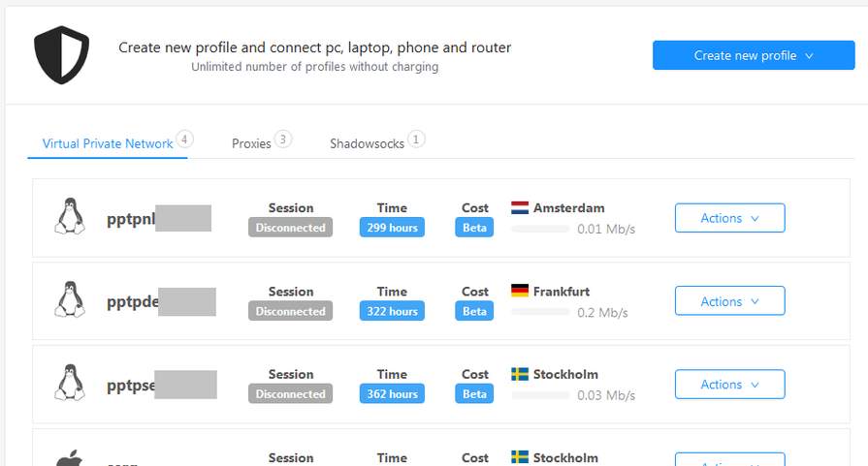Click the Netherlands flag next to Amsterdam

point(520,208)
